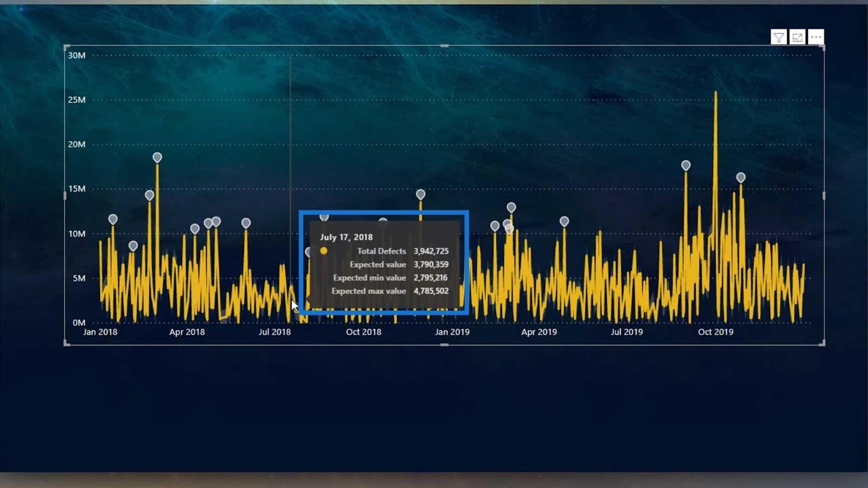Screen dimensions: 868x488
Task: Click the highest peak of the line in October 2019
Action: click(x=716, y=92)
